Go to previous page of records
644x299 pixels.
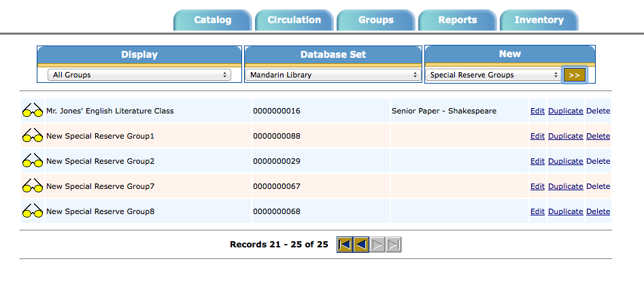tap(361, 245)
